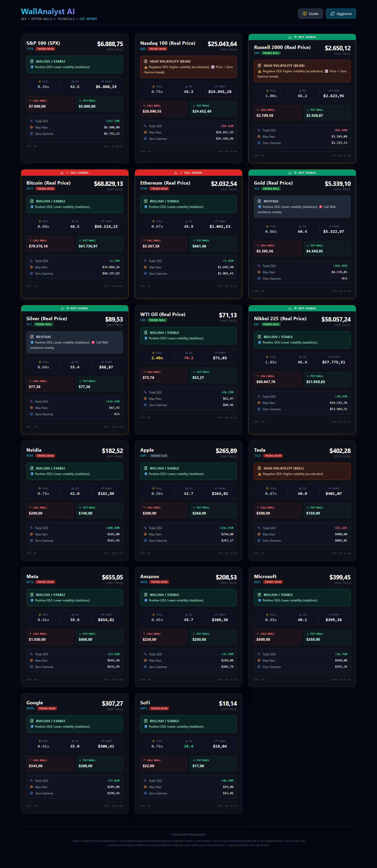Viewport: 377px width, 868px height.
Task: Select the Nikkei 225 spot price value
Action: (336, 319)
